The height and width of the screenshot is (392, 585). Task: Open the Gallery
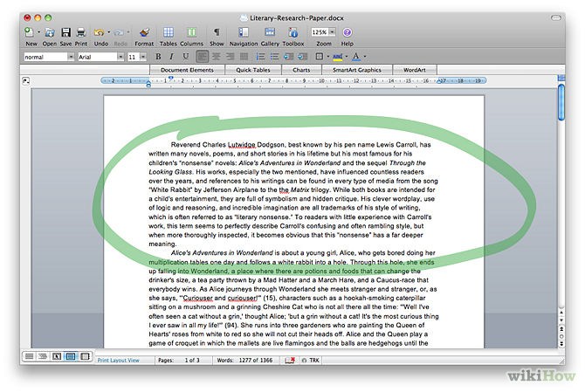pyautogui.click(x=270, y=32)
